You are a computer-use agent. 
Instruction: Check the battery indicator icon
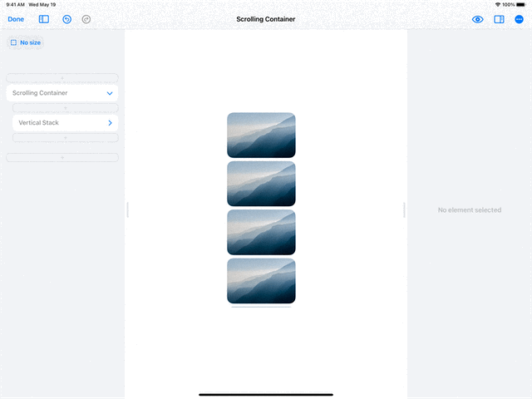[x=521, y=5]
